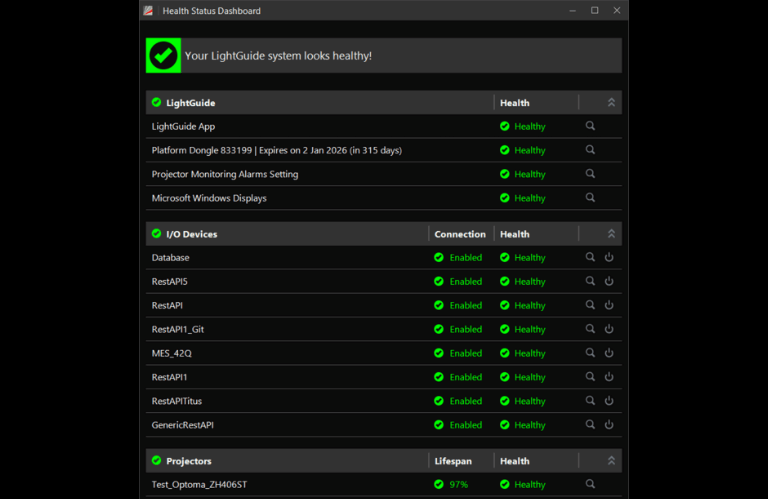Open MES_42Q details via magnifier icon

[590, 353]
